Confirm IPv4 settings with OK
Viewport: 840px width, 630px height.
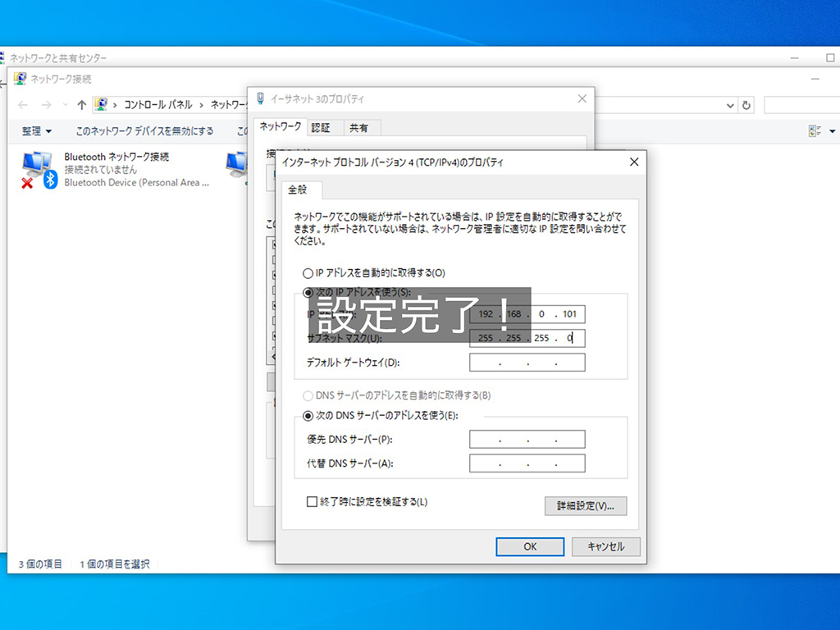529,546
